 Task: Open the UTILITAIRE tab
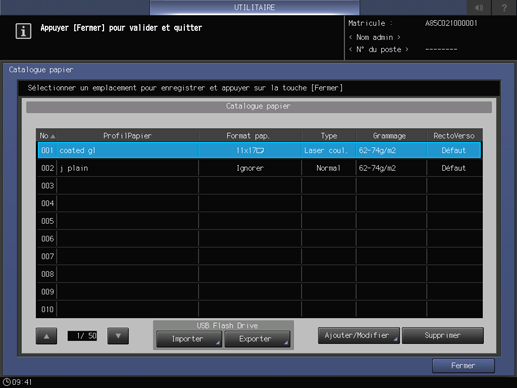254,7
